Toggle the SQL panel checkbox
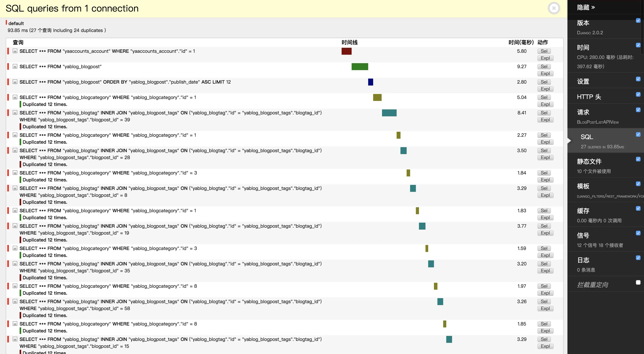The image size is (644, 354). [638, 134]
